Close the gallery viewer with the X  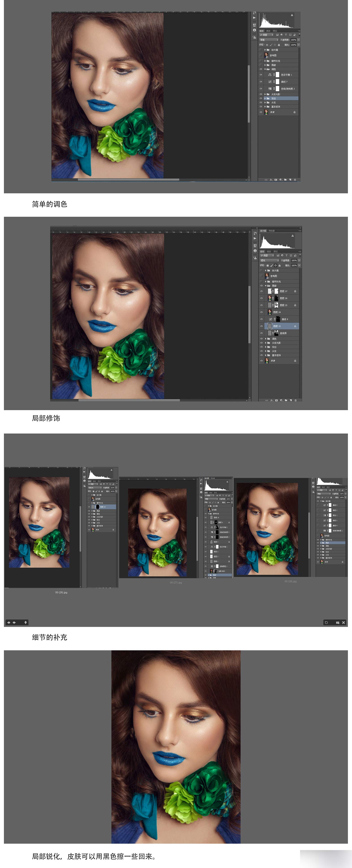click(343, 622)
